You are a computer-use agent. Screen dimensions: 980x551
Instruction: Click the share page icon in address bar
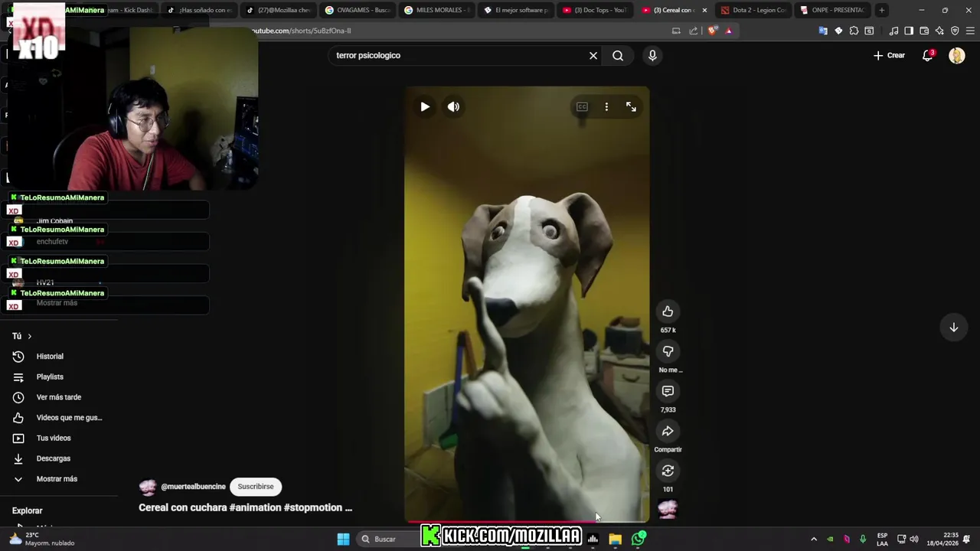click(x=694, y=31)
